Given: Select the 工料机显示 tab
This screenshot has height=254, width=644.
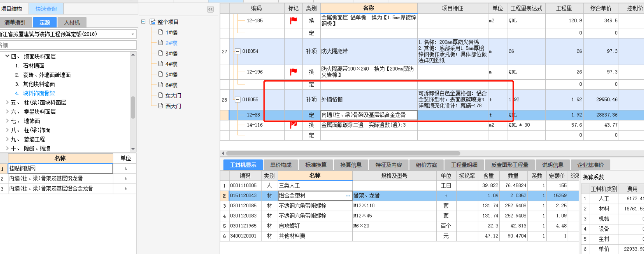Looking at the screenshot, I should [x=243, y=165].
